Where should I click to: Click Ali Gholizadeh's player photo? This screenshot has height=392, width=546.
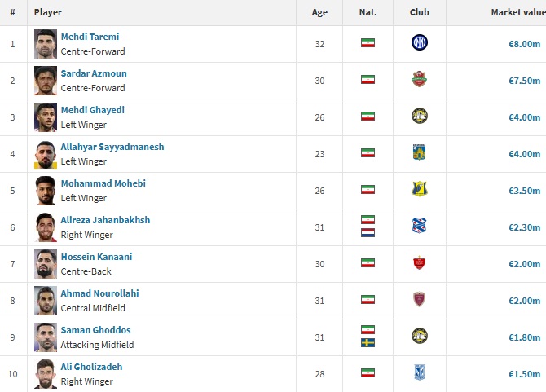46,374
